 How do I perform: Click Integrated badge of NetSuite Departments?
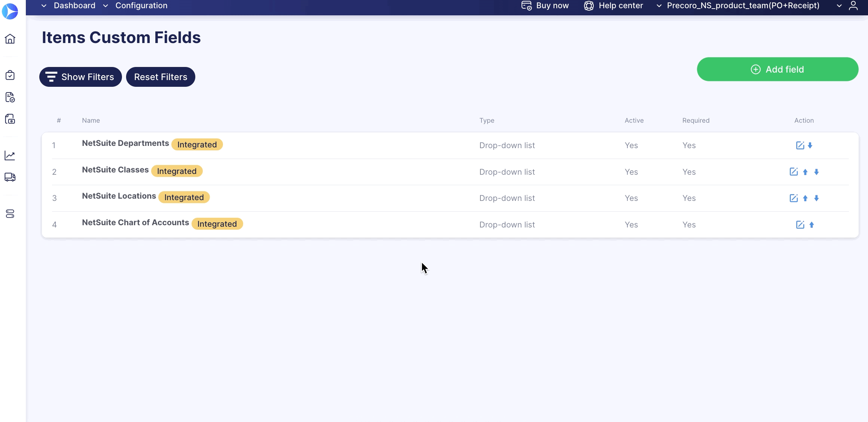click(x=197, y=145)
